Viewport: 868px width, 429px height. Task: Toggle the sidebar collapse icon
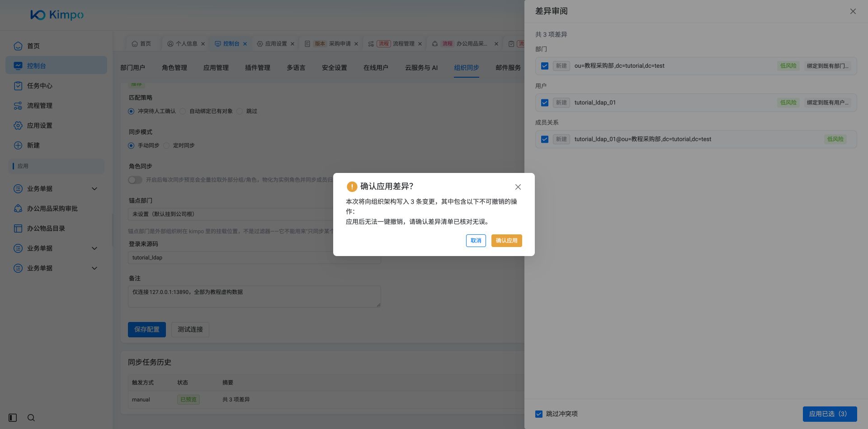pyautogui.click(x=13, y=418)
